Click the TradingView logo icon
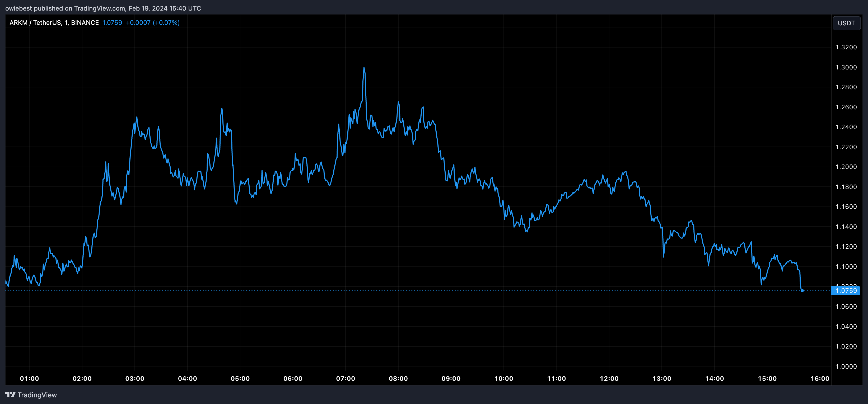Image resolution: width=868 pixels, height=404 pixels. [x=11, y=394]
